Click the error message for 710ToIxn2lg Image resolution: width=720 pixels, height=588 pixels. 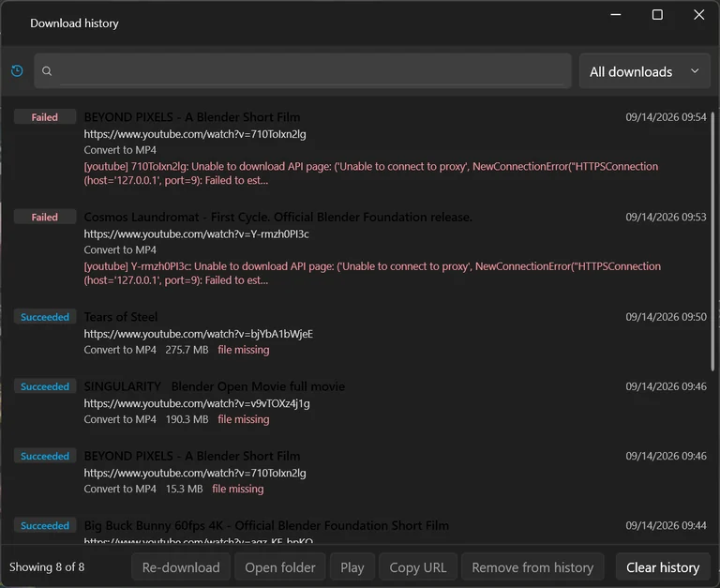371,173
